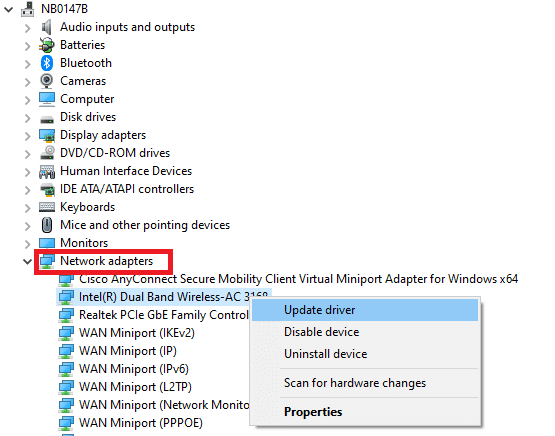Click the NB0147B computer root icon

click(28, 9)
